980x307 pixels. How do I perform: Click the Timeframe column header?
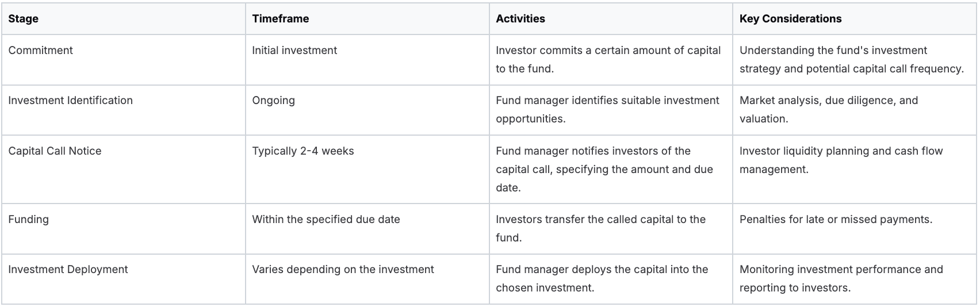tap(280, 19)
